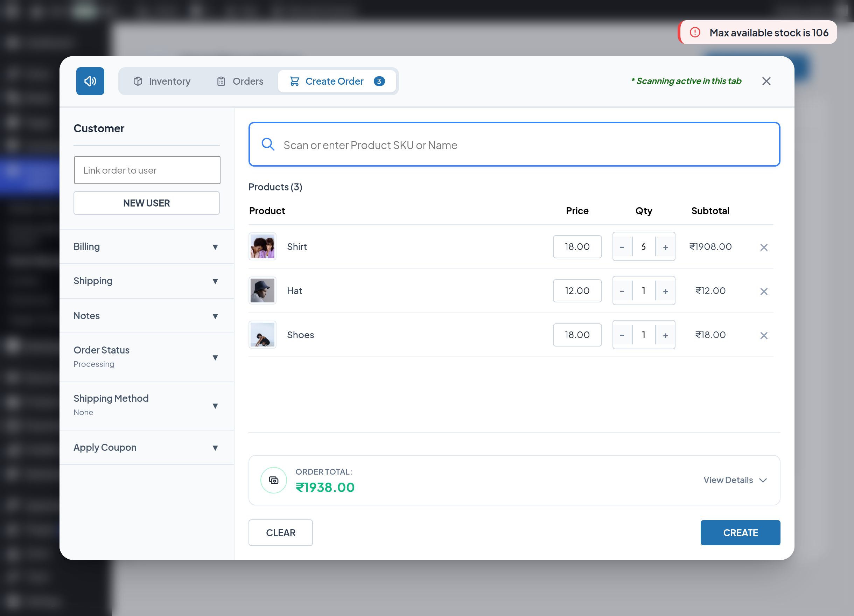This screenshot has width=854, height=616.
Task: Switch to the Inventory tab
Action: (162, 81)
